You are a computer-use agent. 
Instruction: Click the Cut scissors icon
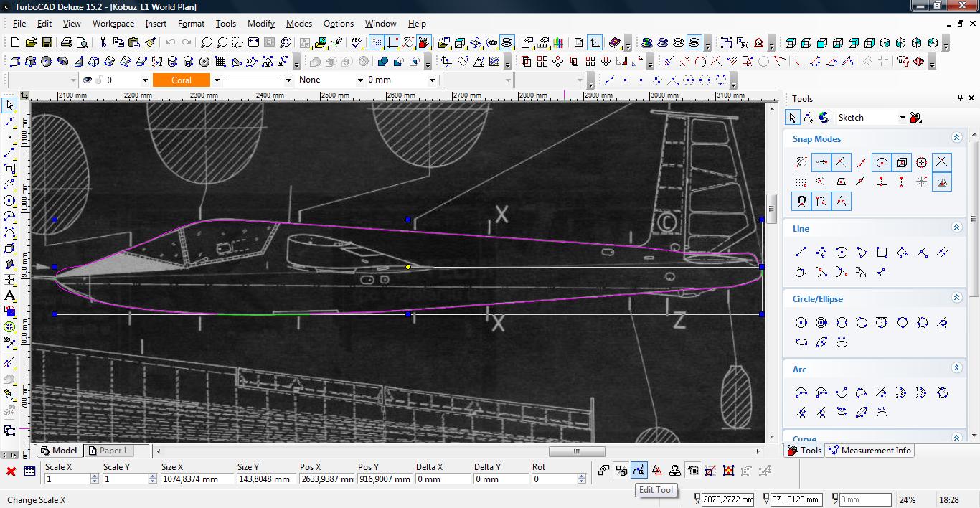pyautogui.click(x=103, y=42)
